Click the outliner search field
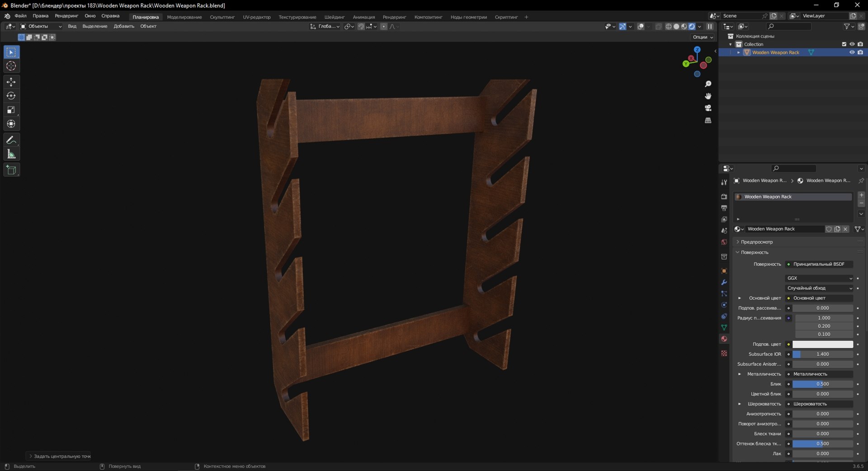 [x=789, y=27]
